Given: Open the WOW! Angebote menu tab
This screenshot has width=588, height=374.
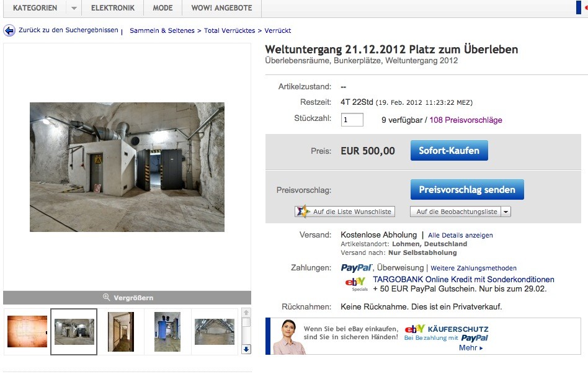Looking at the screenshot, I should coord(221,8).
